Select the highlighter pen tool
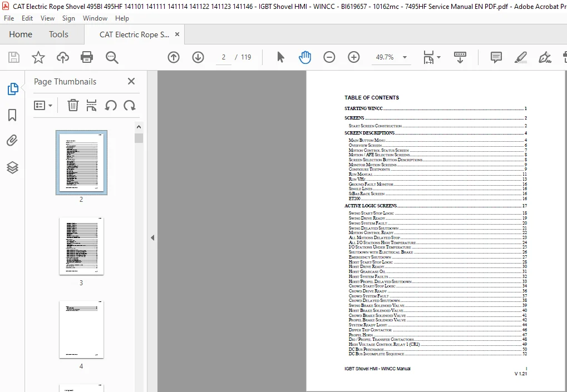The width and height of the screenshot is (567, 392). pyautogui.click(x=521, y=57)
